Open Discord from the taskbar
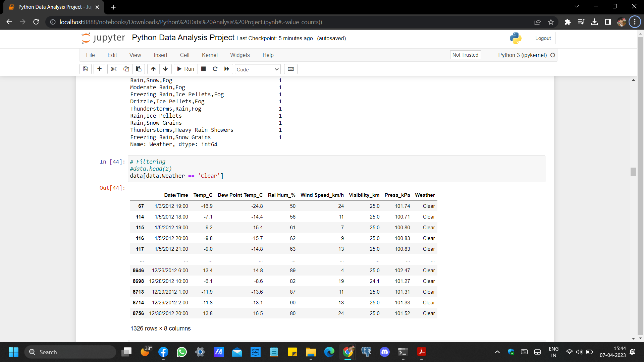 pyautogui.click(x=385, y=352)
